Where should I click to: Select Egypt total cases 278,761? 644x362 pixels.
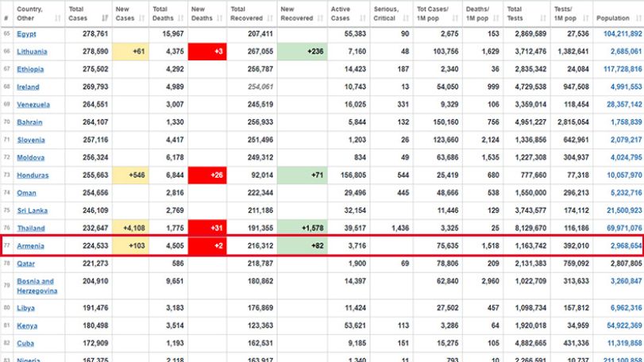(95, 33)
